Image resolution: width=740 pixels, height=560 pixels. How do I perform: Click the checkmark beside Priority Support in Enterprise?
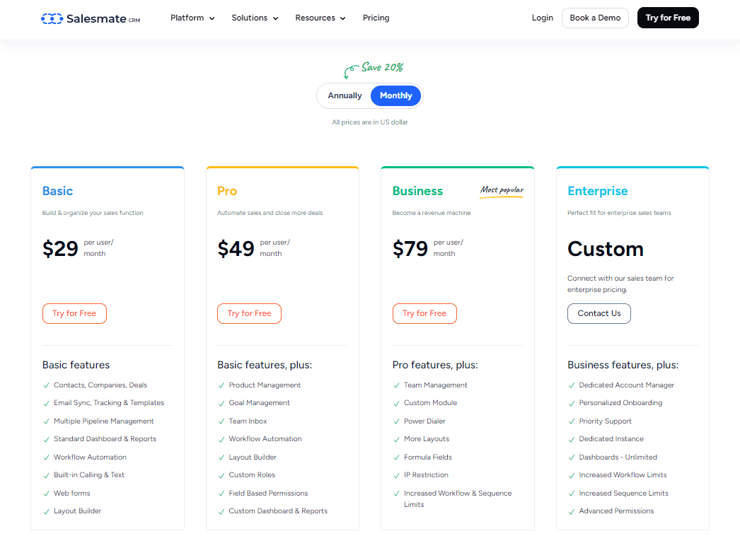click(571, 421)
